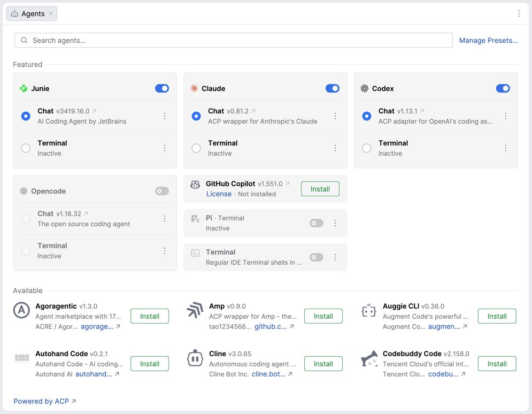Switch to the Agents tab
The image size is (532, 414).
coord(32,13)
